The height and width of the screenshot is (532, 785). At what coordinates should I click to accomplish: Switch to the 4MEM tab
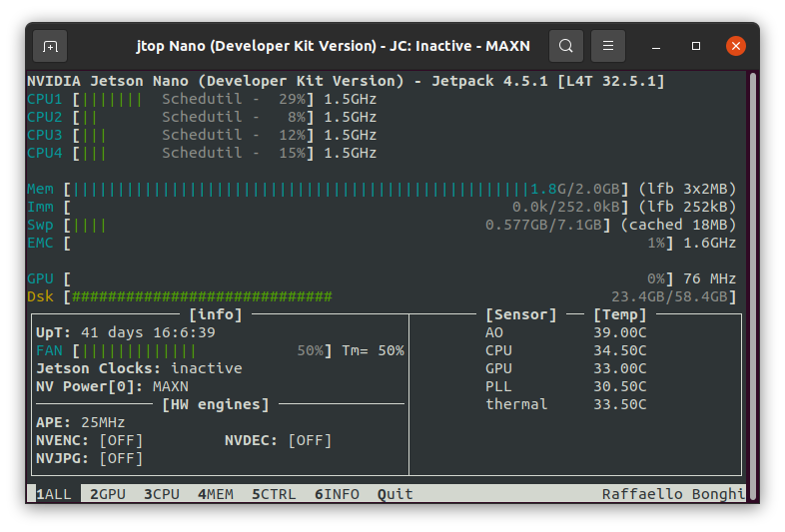point(216,494)
